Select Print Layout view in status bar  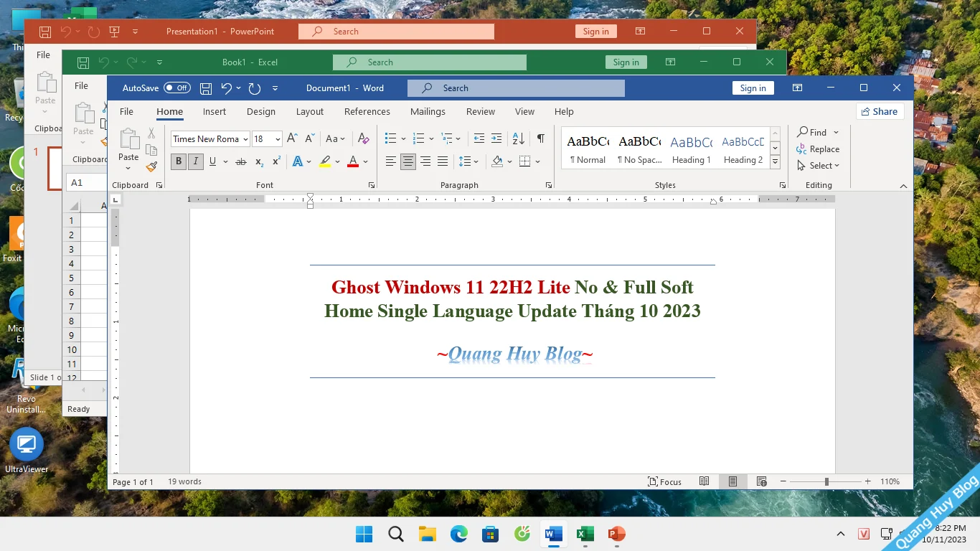[732, 481]
